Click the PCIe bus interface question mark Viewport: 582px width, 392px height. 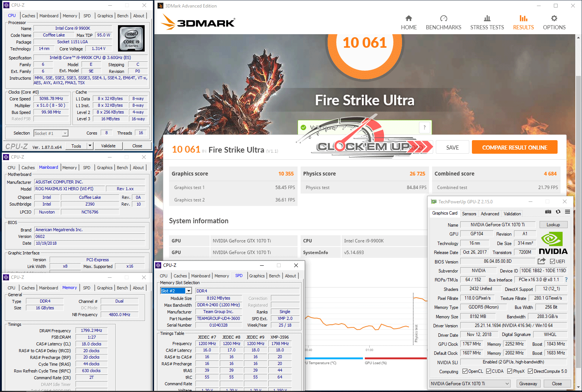tap(566, 280)
